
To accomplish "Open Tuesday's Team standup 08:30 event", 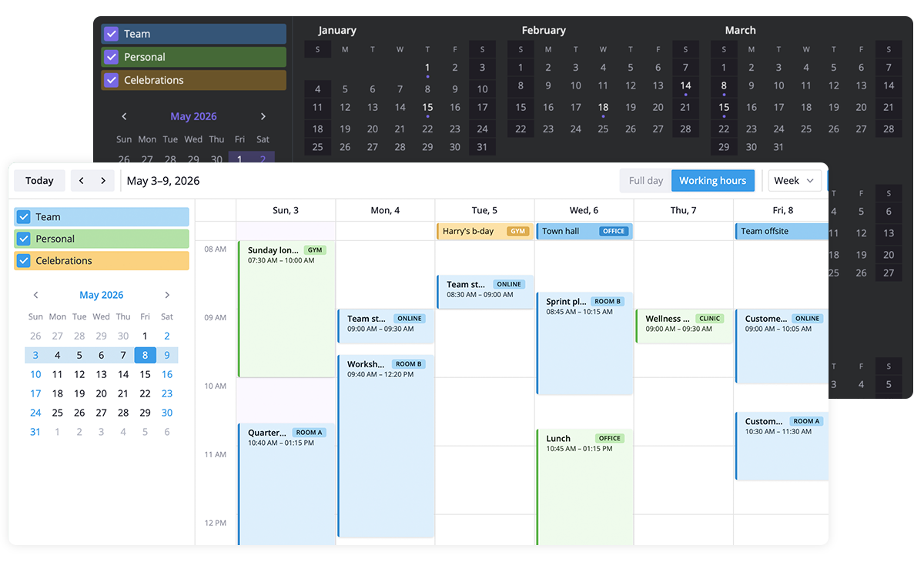I will pos(485,292).
